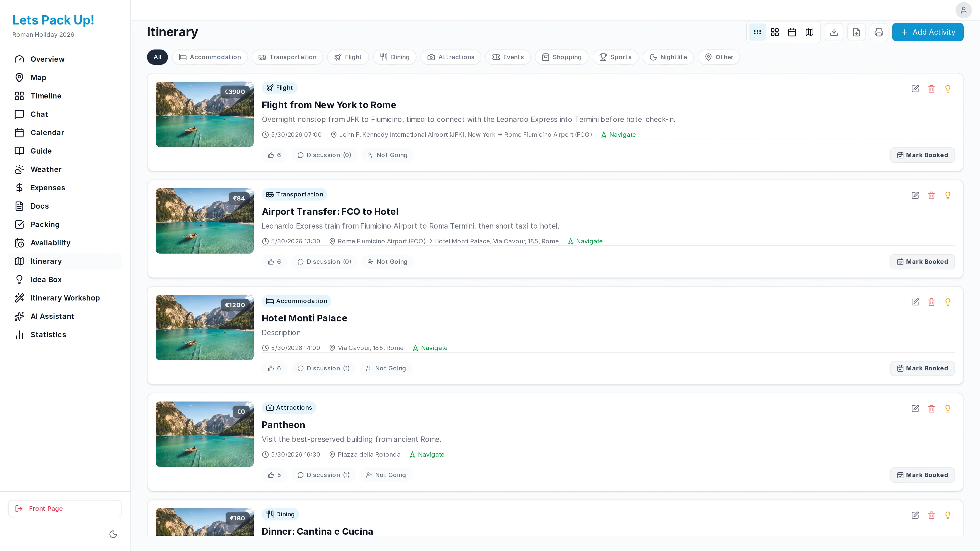Toggle Not Going on Airport Transfer card
980x551 pixels.
click(x=387, y=262)
